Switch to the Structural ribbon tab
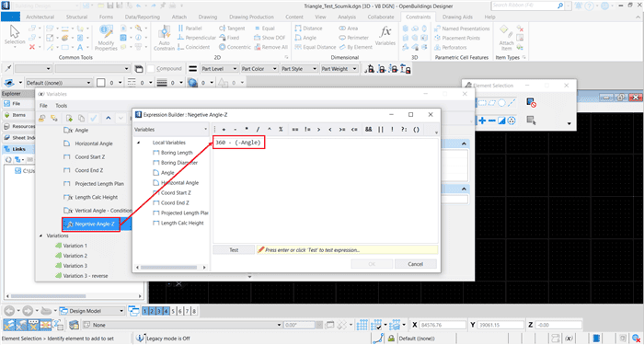 [76, 17]
